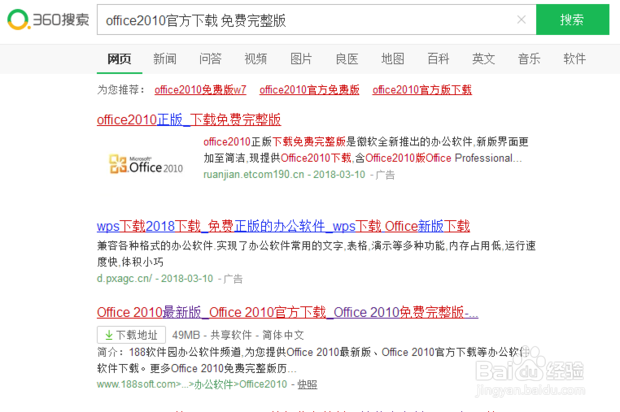Click suggestion office2010免费版w7

[x=200, y=90]
